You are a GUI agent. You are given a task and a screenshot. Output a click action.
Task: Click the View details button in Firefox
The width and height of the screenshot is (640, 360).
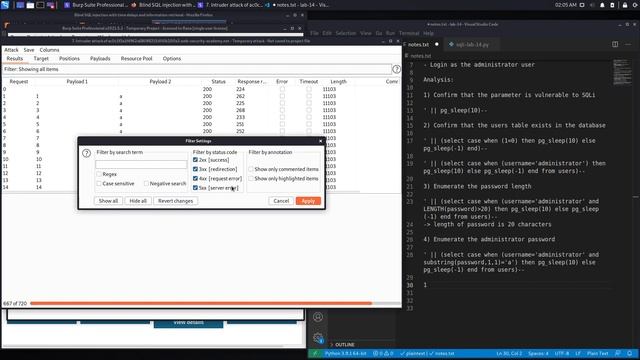189,323
